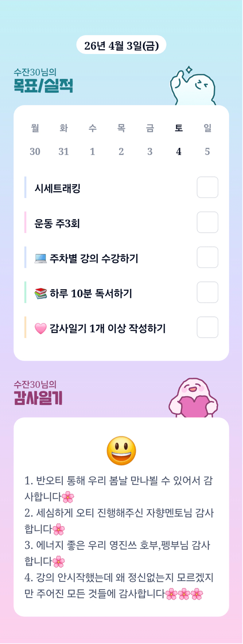
Task: Click the big grinning face emoji
Action: (121, 450)
